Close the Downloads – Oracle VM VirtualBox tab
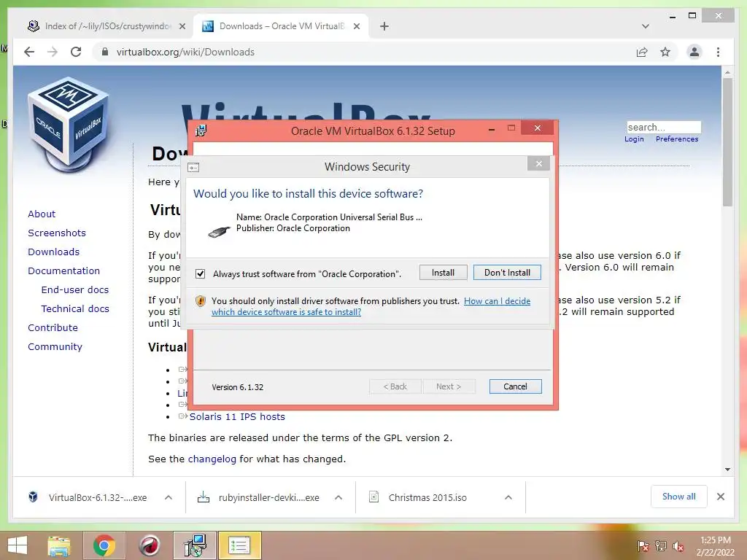The image size is (747, 560). [x=356, y=26]
